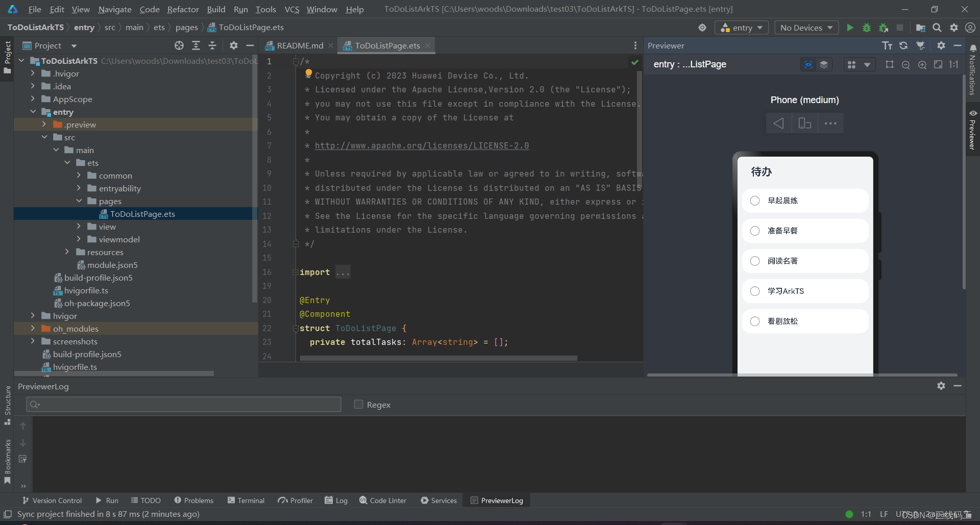The image size is (980, 525).
Task: Open the File menu
Action: pos(35,9)
